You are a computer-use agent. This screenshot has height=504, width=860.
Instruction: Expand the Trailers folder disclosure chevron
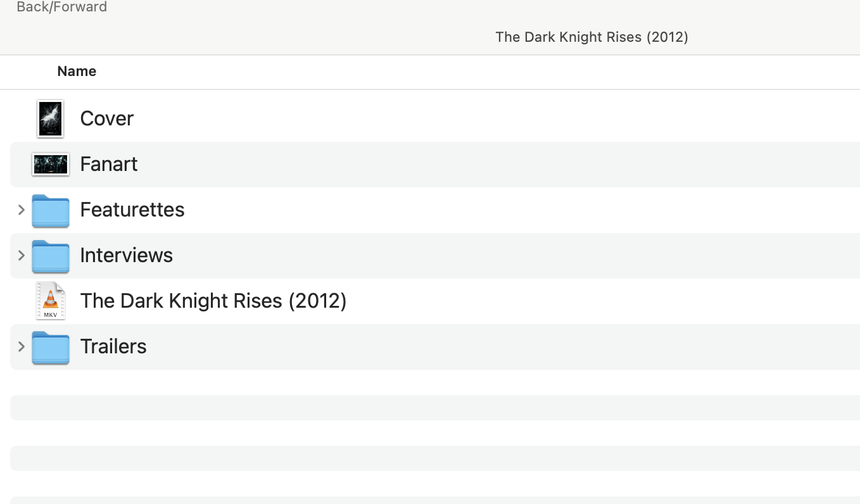pyautogui.click(x=22, y=346)
